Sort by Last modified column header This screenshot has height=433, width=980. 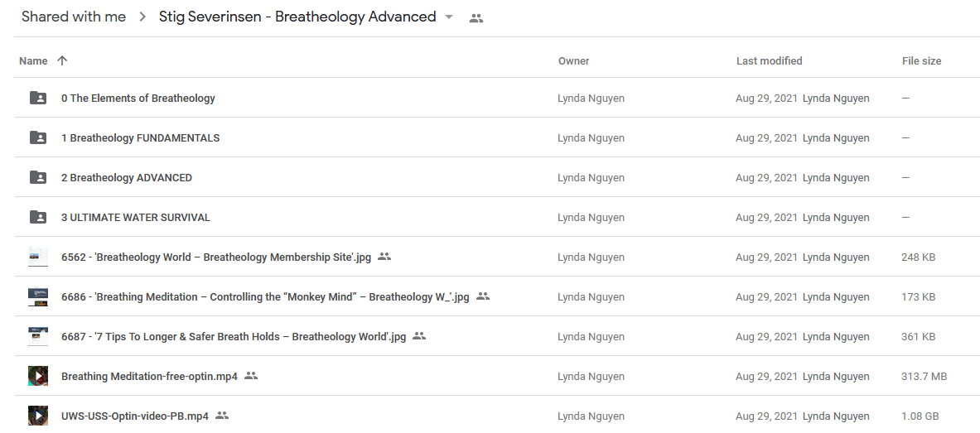click(x=770, y=60)
